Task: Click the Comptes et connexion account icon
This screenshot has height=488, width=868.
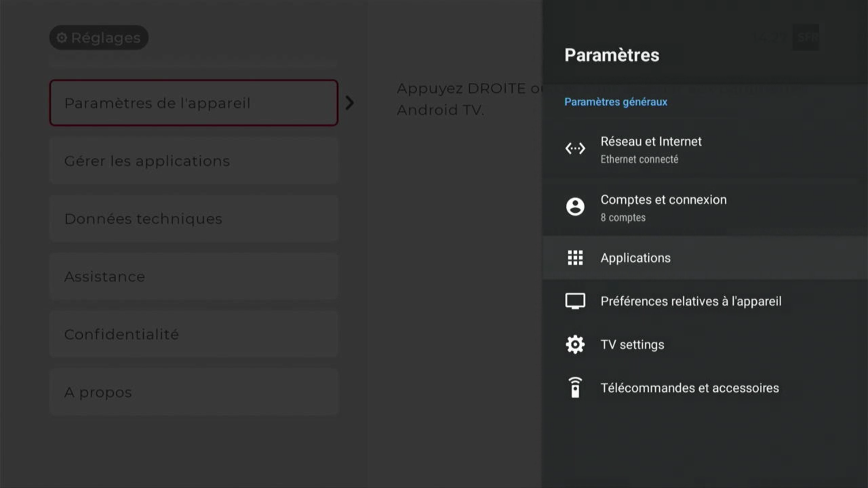Action: pos(575,206)
